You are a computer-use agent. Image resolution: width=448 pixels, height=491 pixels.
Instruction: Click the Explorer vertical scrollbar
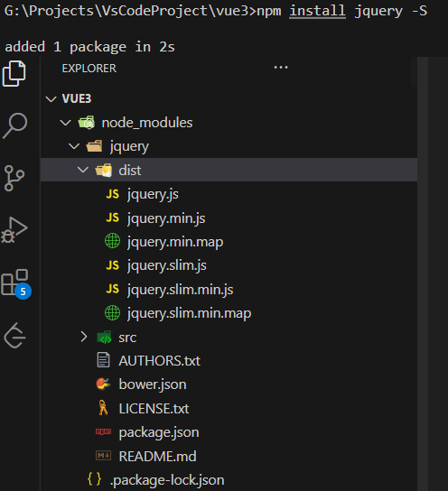coord(423,273)
